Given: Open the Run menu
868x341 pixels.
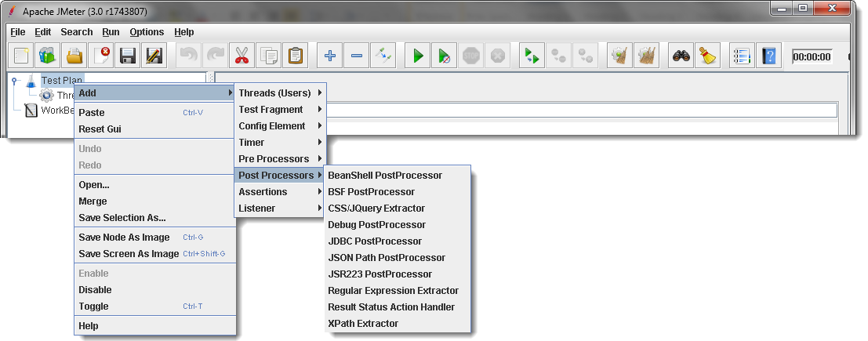Looking at the screenshot, I should pyautogui.click(x=111, y=32).
